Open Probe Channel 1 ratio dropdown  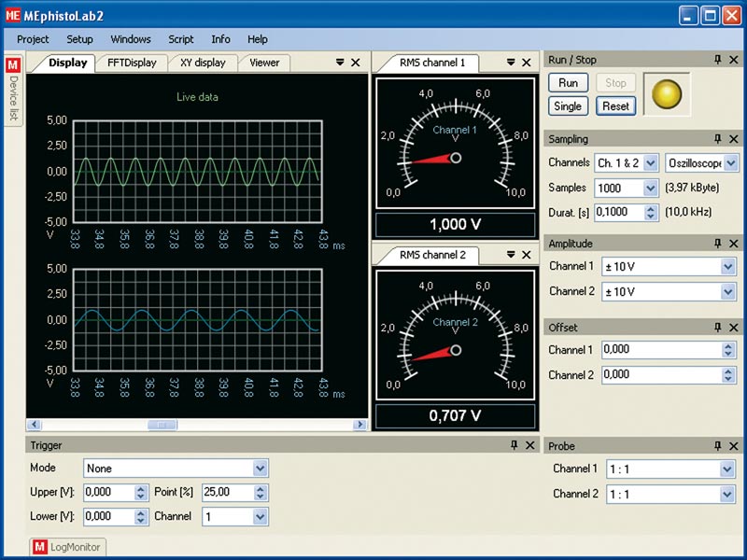click(727, 469)
